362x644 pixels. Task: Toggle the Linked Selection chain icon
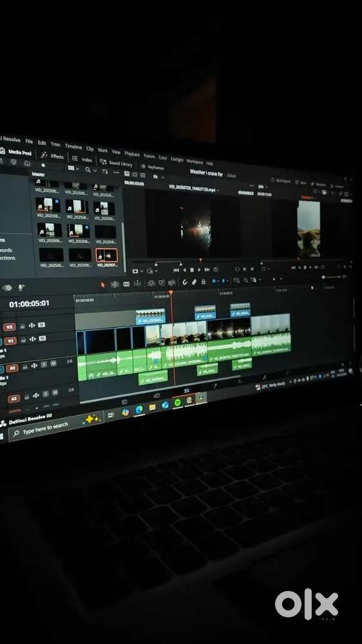coord(193,282)
